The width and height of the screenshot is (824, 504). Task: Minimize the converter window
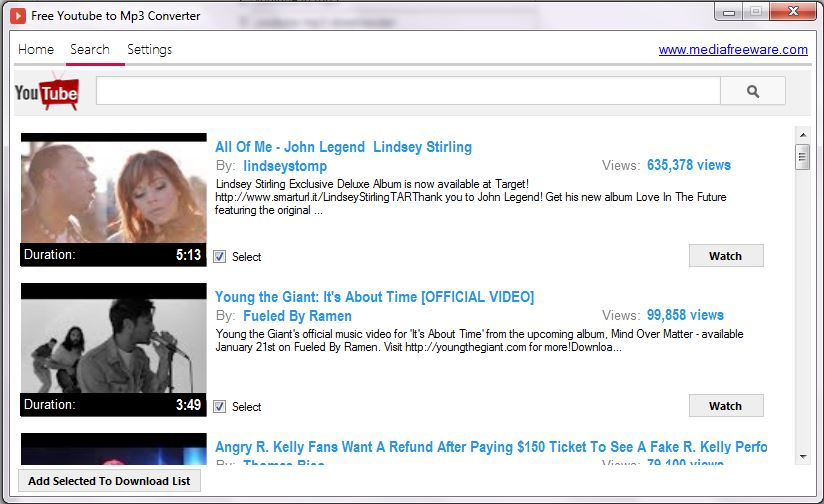tap(729, 12)
